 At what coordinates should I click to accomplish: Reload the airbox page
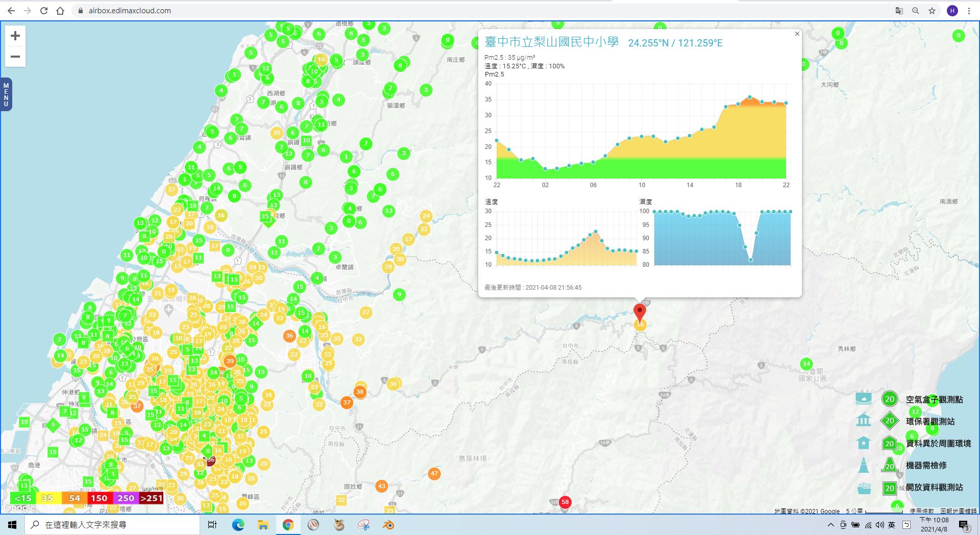[x=44, y=11]
